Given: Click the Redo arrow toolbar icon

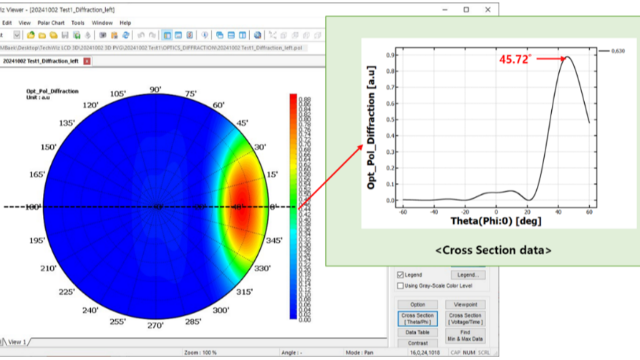Looking at the screenshot, I should 152,35.
